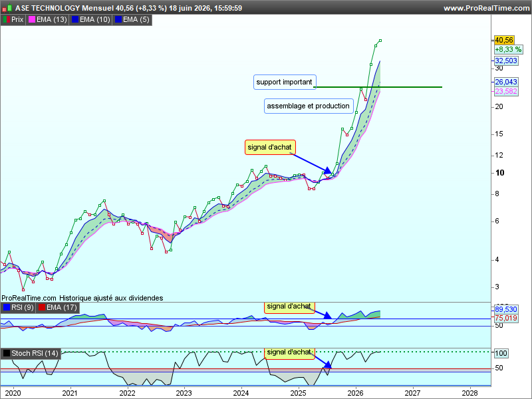The width and height of the screenshot is (532, 399).
Task: Click the Stoch RSI value 100
Action: tap(501, 353)
